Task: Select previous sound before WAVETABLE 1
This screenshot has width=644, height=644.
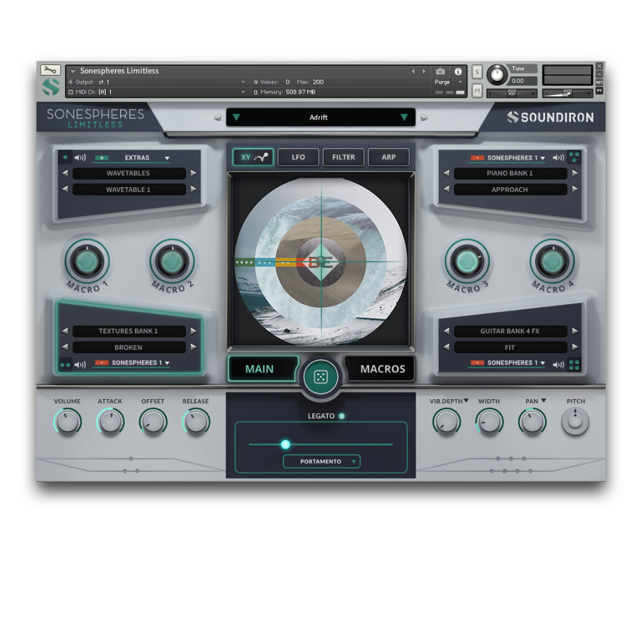Action: click(65, 189)
